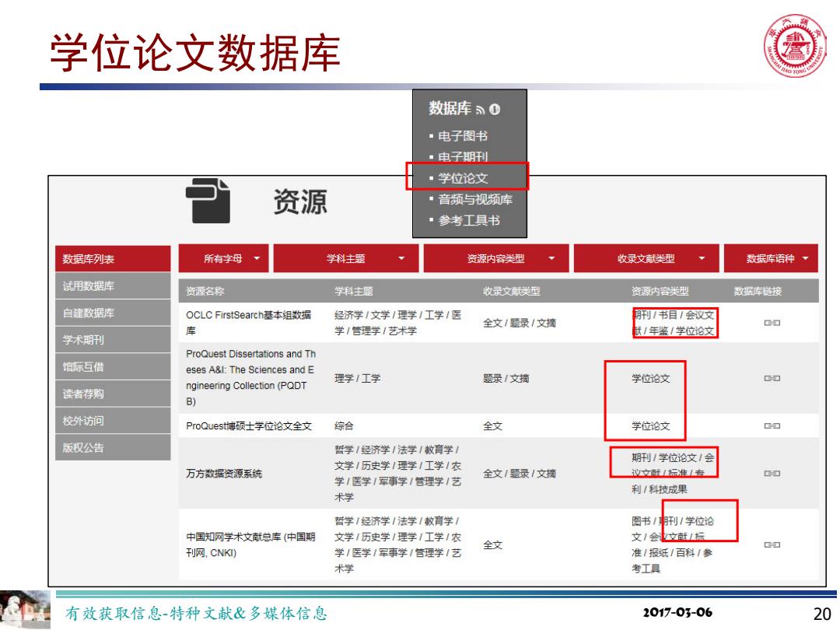Expand the red 收录文献类型 dropdown filter
Image resolution: width=840 pixels, height=630 pixels.
point(646,259)
